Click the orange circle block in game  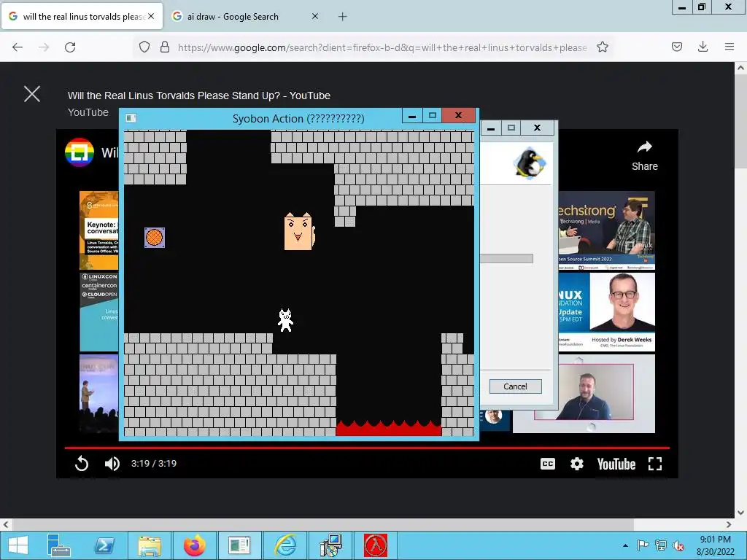(x=155, y=237)
